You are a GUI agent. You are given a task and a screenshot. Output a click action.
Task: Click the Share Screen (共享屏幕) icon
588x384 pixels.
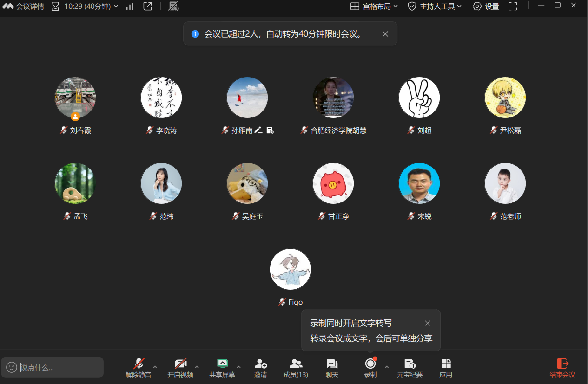click(x=222, y=364)
